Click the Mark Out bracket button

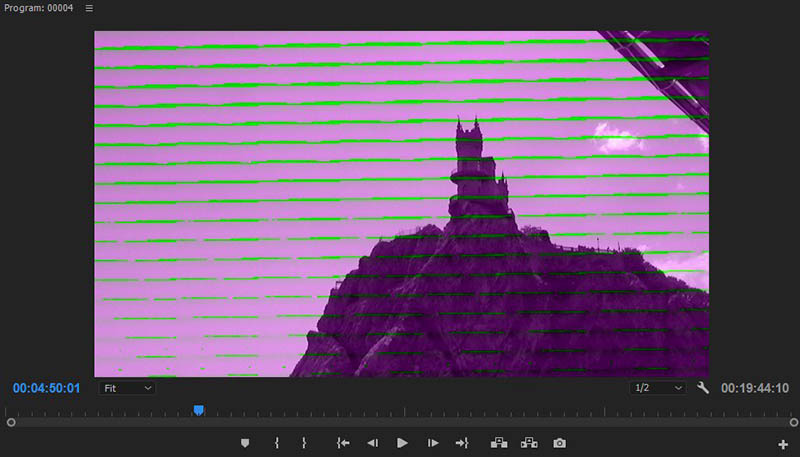304,443
